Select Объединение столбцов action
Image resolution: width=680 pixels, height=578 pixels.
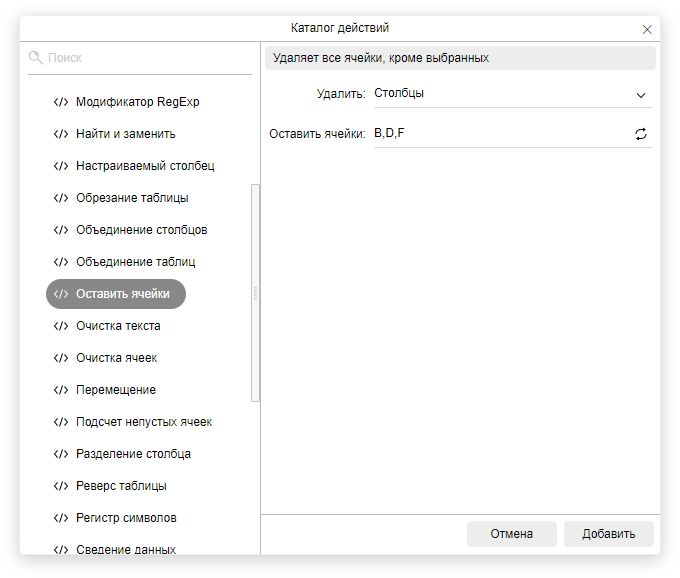pyautogui.click(x=141, y=230)
